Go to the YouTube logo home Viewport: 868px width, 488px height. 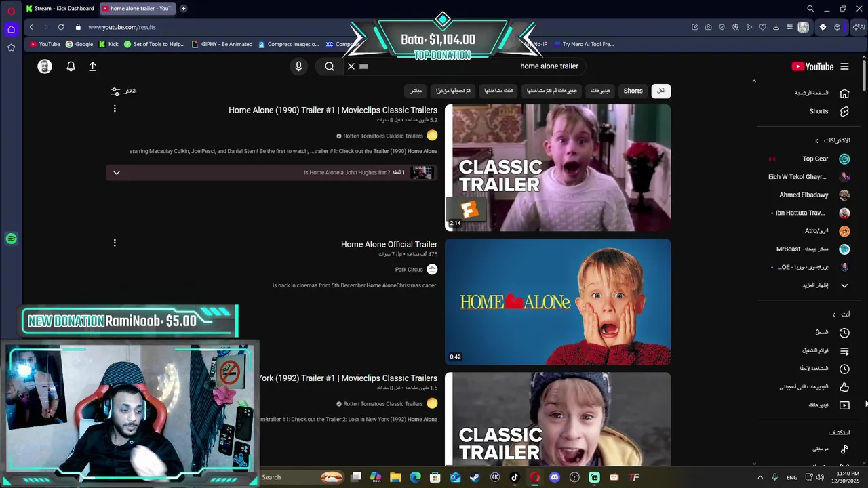coord(812,66)
